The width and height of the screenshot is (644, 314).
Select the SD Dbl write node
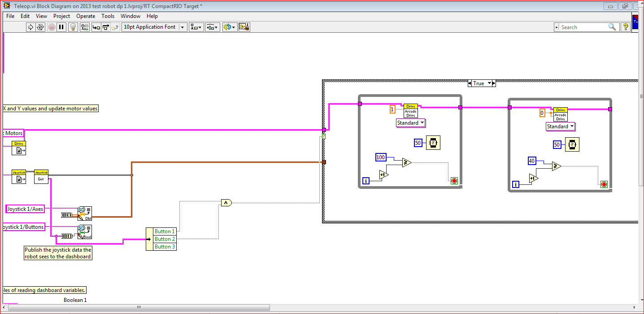(x=84, y=214)
